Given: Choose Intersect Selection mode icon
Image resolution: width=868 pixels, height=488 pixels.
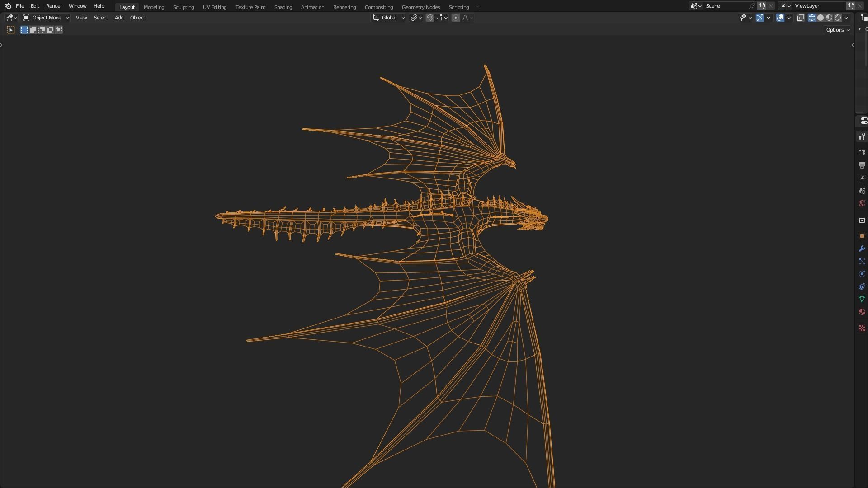Looking at the screenshot, I should [59, 30].
